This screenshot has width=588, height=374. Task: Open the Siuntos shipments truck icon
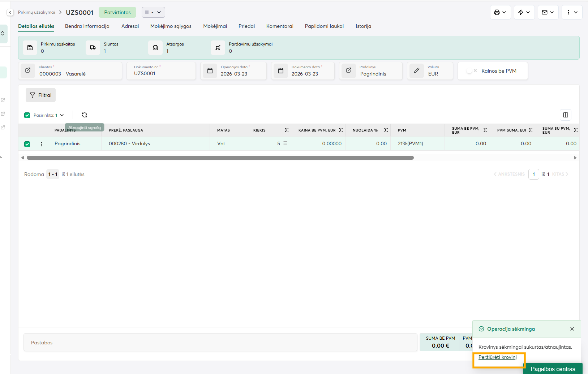pos(93,48)
